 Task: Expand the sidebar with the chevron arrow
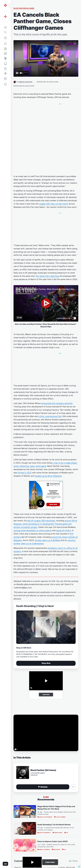tap(11, 5)
